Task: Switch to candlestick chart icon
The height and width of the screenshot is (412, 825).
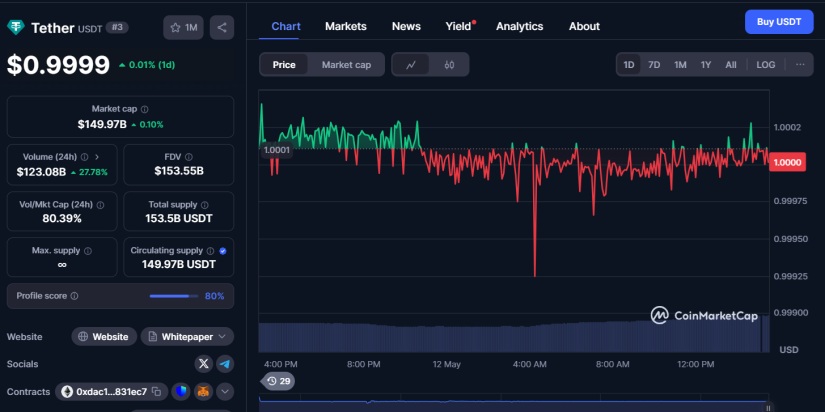Action: pos(449,65)
